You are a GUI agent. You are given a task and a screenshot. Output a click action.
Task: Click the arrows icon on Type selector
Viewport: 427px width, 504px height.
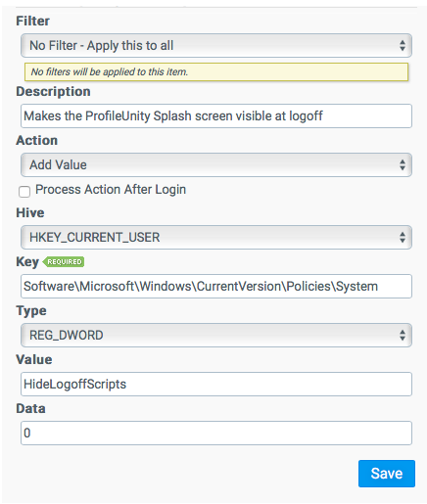[x=403, y=336]
